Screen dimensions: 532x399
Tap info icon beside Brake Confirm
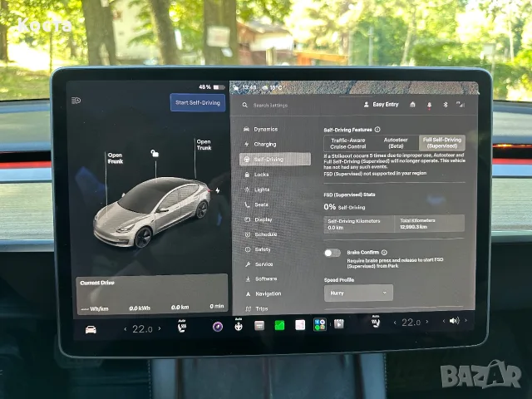[x=384, y=253]
